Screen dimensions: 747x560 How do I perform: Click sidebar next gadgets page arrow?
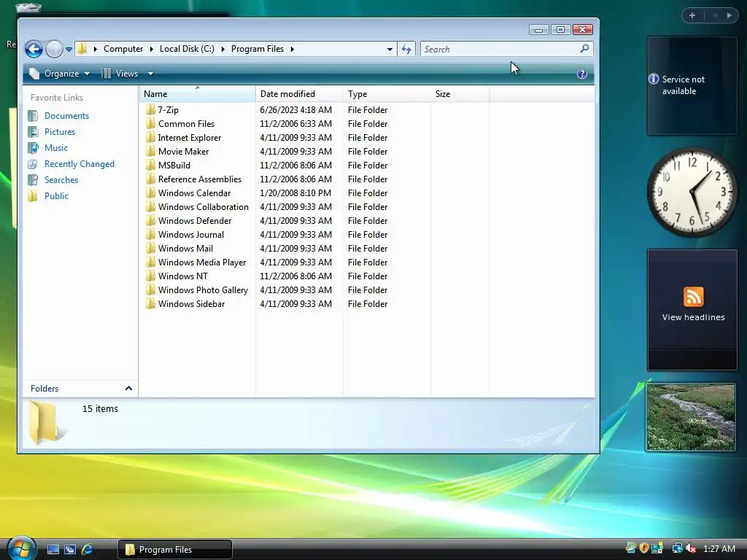pyautogui.click(x=729, y=15)
